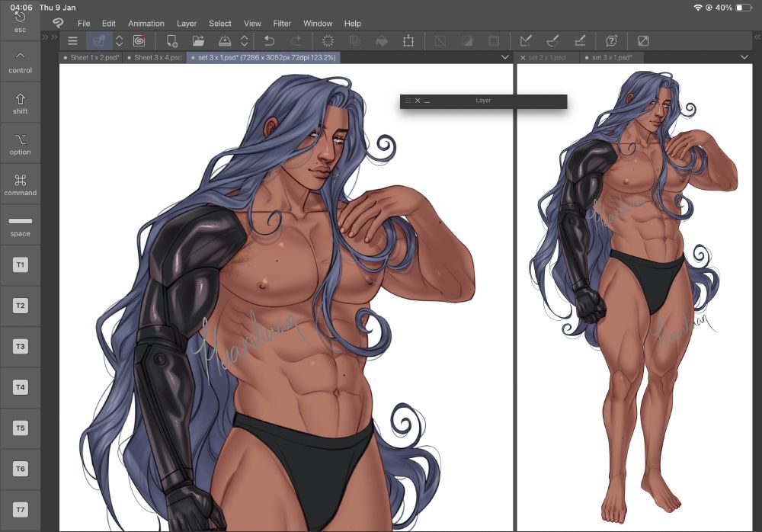Expand the stepper arrows next to Simple Mode icon
Image resolution: width=762 pixels, height=532 pixels.
click(119, 41)
